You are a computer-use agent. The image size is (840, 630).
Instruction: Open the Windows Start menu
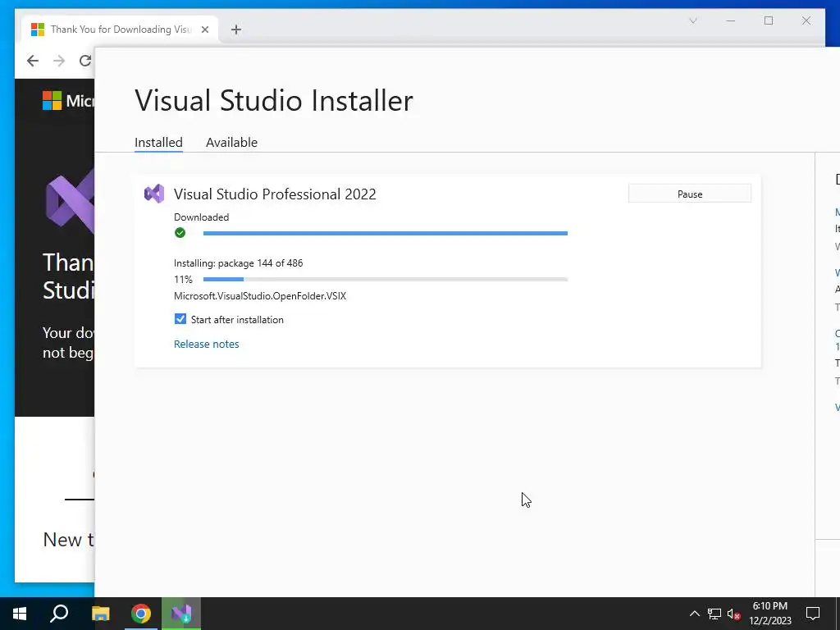(x=20, y=614)
